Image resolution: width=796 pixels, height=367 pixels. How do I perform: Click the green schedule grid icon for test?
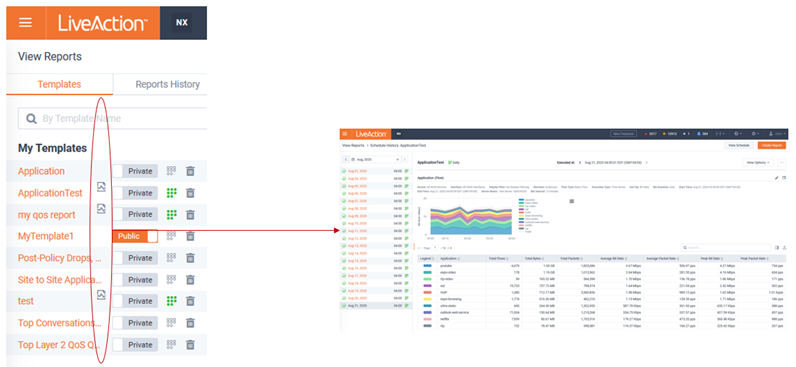point(172,301)
